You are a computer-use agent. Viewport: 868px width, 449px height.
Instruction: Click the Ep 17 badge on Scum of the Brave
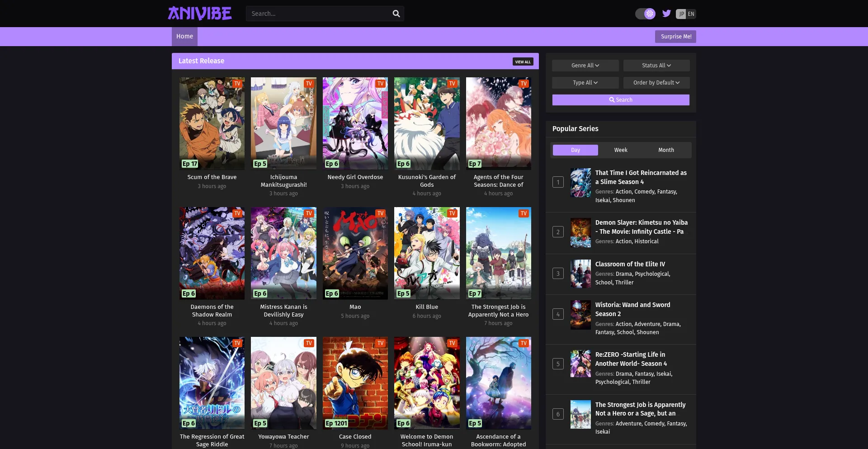pyautogui.click(x=190, y=164)
